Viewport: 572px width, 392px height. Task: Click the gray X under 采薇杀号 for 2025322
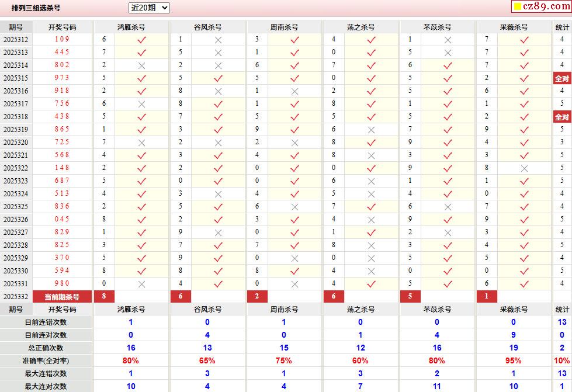point(524,168)
